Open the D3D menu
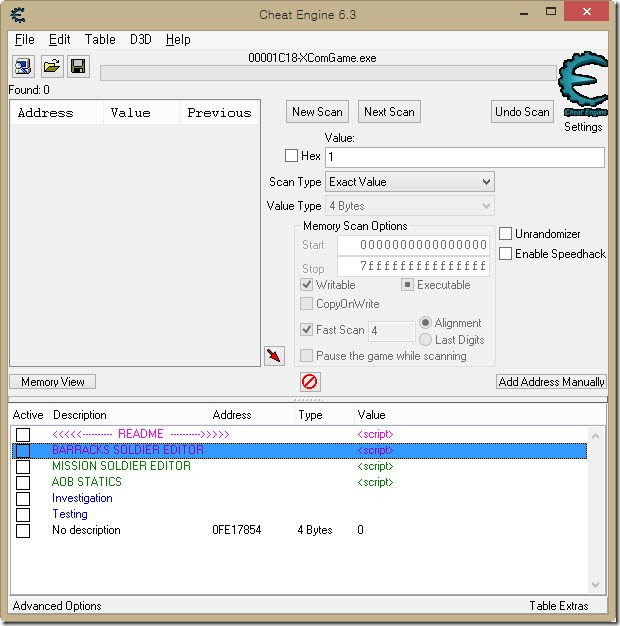The height and width of the screenshot is (626, 620). coord(141,40)
